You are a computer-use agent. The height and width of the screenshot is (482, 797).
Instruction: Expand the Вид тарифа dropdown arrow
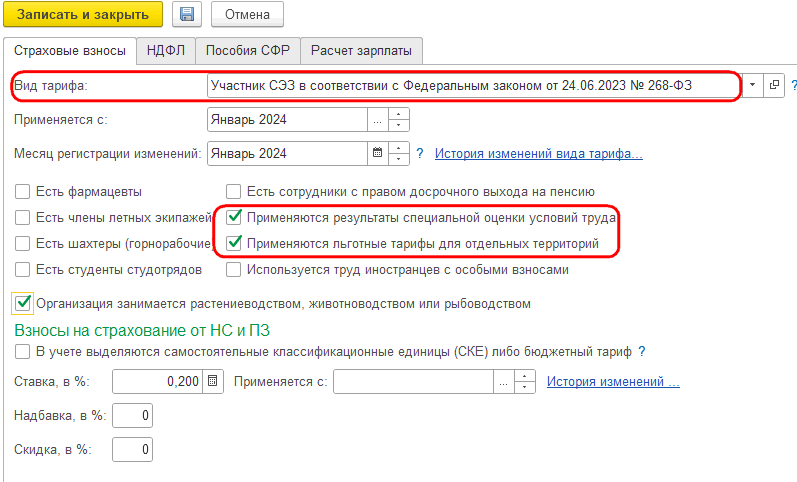click(x=752, y=85)
